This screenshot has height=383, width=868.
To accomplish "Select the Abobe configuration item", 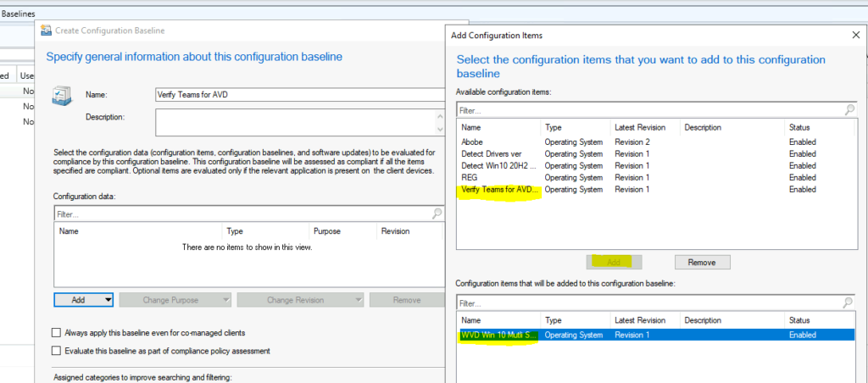I will [657, 142].
